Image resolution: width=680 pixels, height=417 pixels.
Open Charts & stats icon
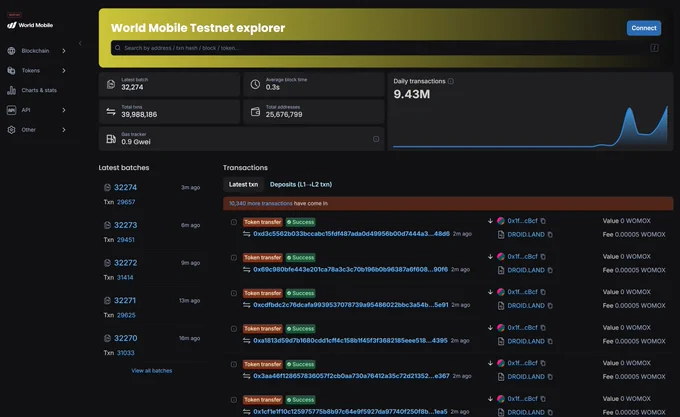coord(11,90)
